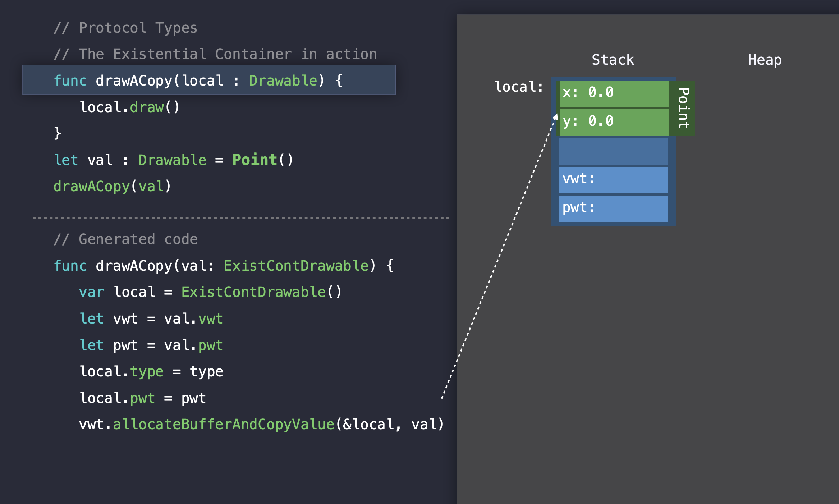Click the 'Heap' column heading
The width and height of the screenshot is (839, 504).
point(765,60)
